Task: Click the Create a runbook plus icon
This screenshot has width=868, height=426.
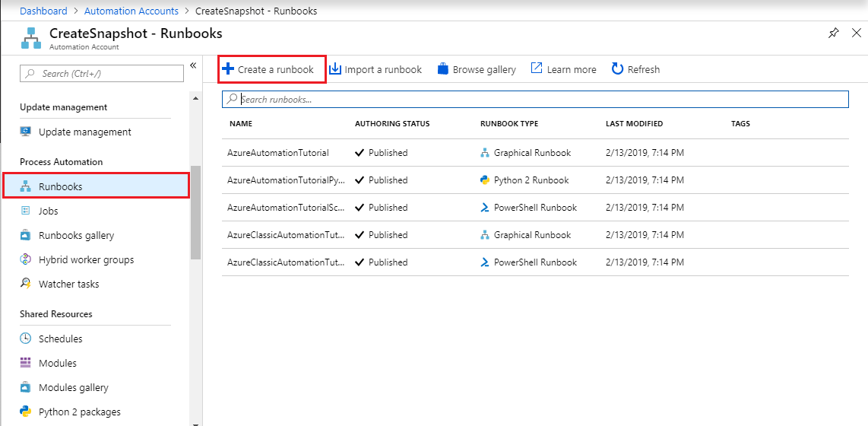Action: click(x=227, y=69)
